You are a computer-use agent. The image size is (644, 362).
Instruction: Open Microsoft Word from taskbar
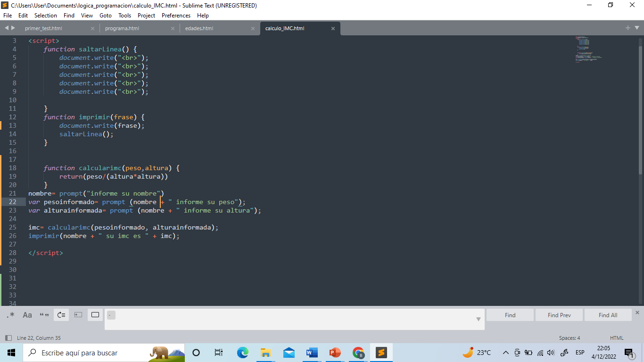(312, 353)
